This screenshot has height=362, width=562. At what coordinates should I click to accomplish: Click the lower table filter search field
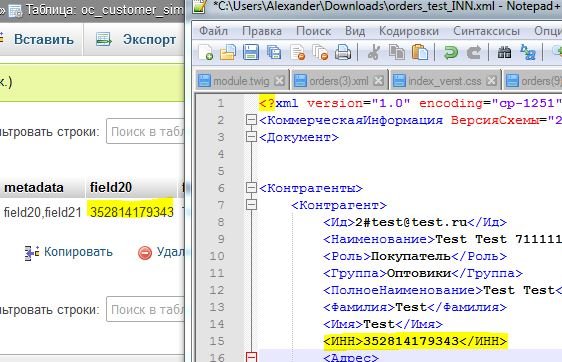coord(146,309)
